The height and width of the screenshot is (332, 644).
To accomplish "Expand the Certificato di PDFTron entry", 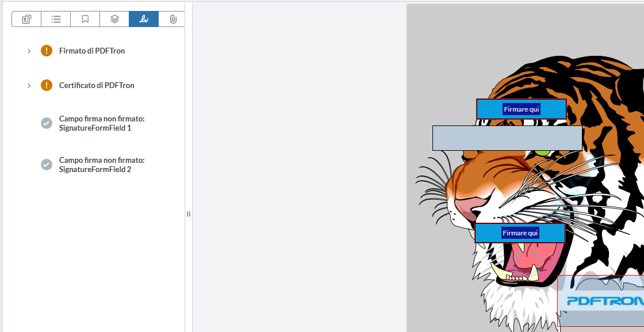I will pyautogui.click(x=29, y=86).
